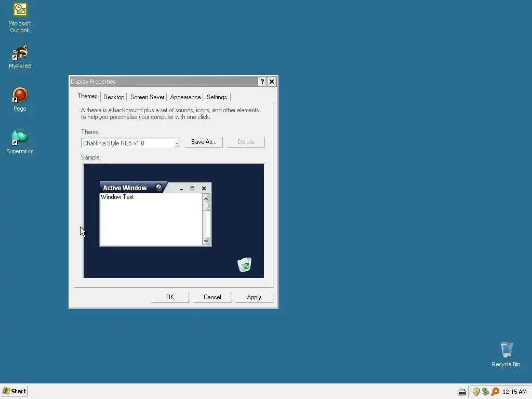Click the sample window scrollbar up arrow

pyautogui.click(x=206, y=198)
